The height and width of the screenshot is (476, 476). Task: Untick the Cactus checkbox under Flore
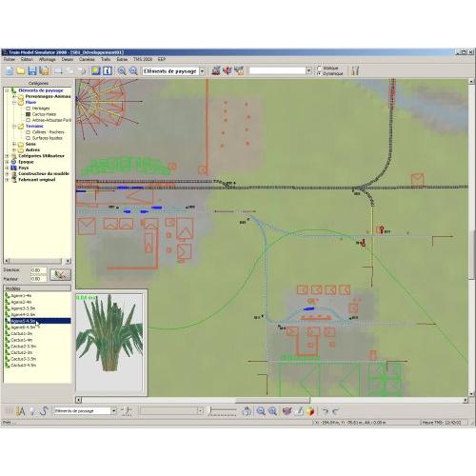pyautogui.click(x=28, y=114)
